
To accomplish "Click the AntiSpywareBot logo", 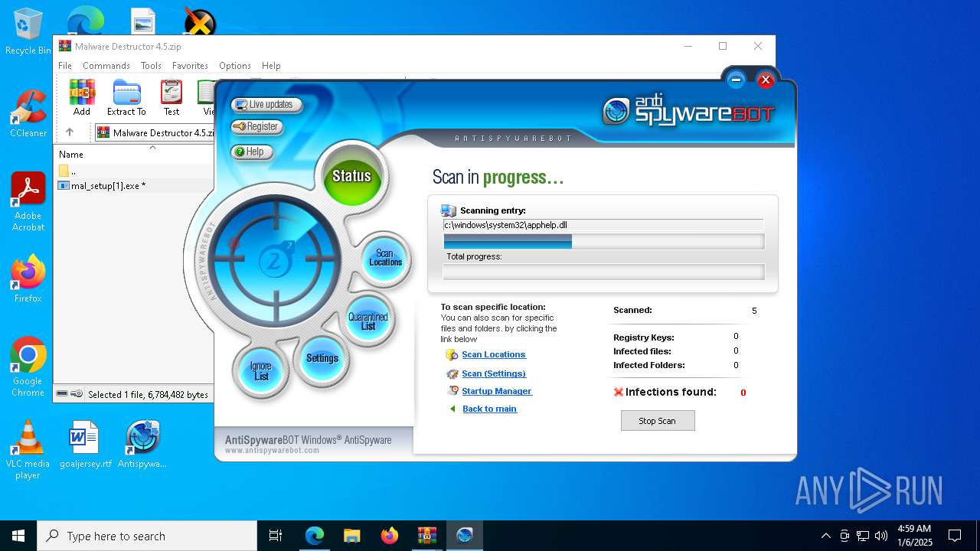I will tap(688, 111).
